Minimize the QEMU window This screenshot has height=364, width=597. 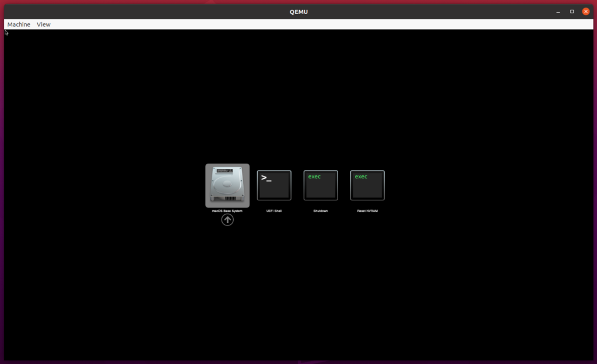pyautogui.click(x=558, y=11)
